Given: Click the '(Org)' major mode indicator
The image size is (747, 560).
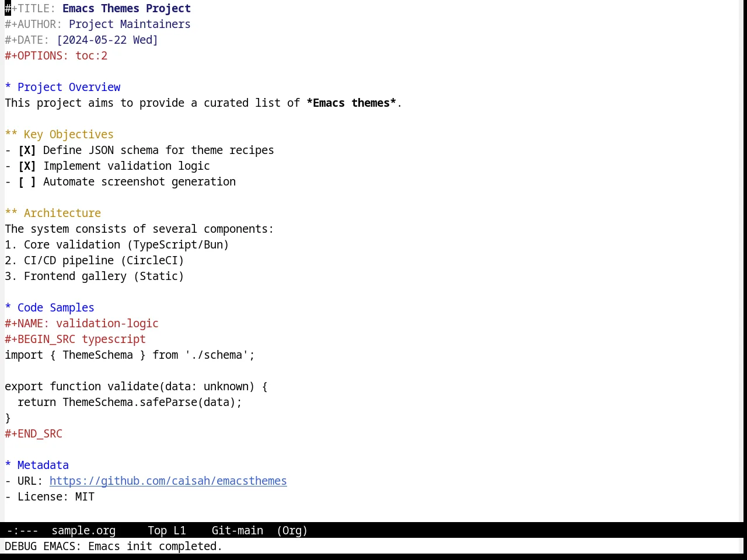Looking at the screenshot, I should (x=292, y=531).
